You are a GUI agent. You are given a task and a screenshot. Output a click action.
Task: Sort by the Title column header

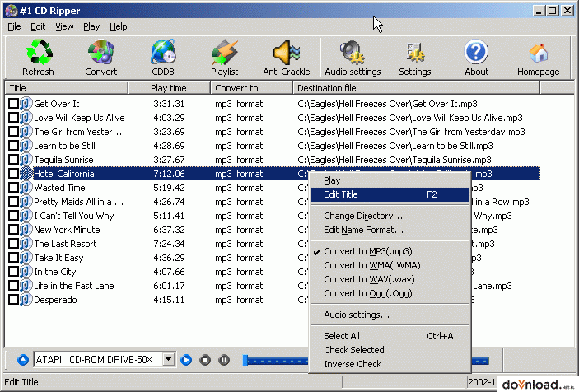[67, 88]
